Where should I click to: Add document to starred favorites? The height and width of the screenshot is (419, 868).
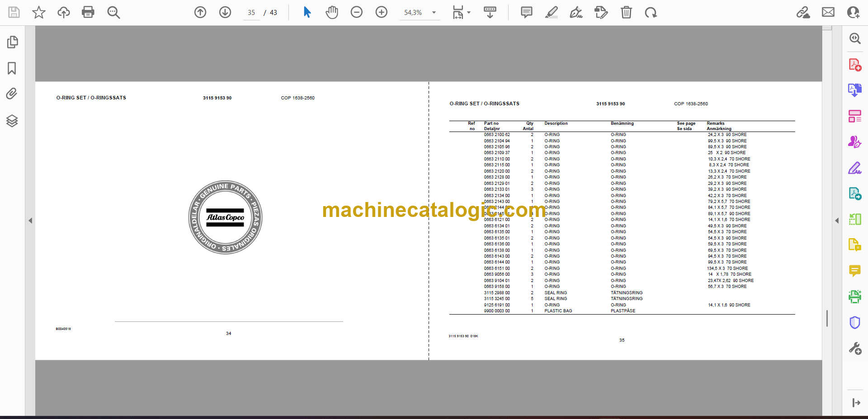click(39, 12)
